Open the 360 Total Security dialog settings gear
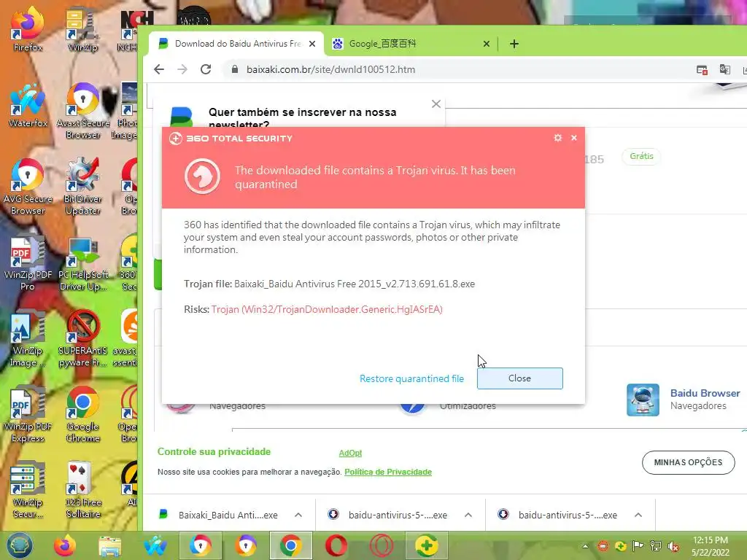Screen dimensions: 747x560 (558, 138)
